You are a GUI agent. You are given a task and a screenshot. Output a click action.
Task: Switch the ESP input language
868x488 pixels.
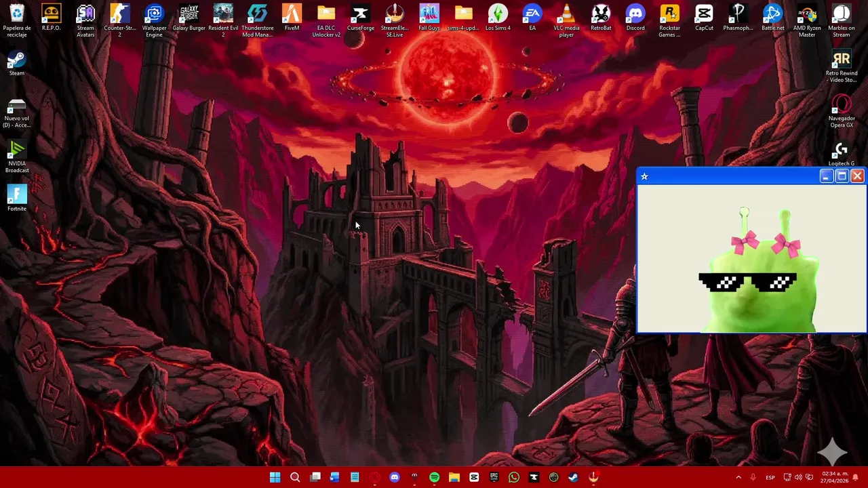pos(770,478)
